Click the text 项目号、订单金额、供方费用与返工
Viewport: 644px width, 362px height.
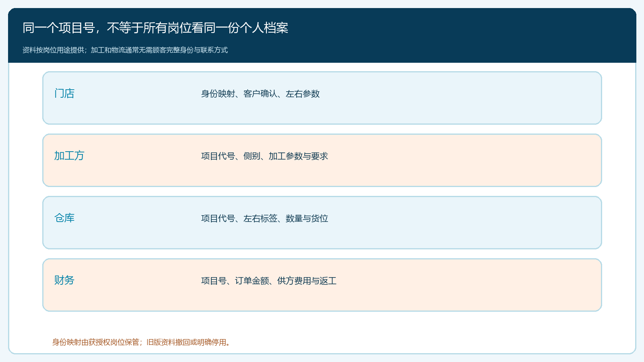tap(269, 281)
